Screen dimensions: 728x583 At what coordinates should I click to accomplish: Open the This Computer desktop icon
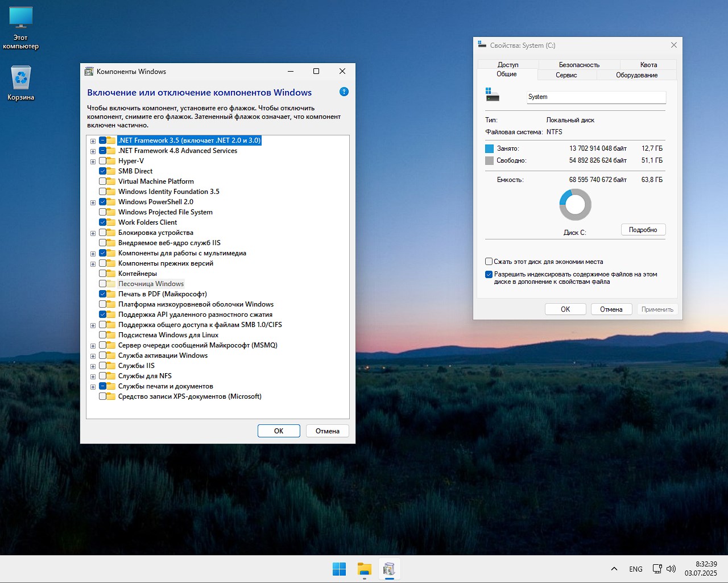[21, 28]
